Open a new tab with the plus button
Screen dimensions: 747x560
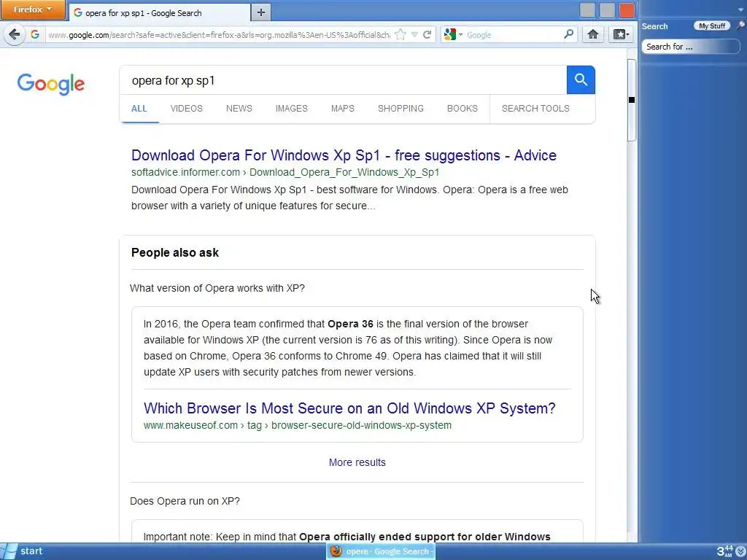click(x=260, y=13)
